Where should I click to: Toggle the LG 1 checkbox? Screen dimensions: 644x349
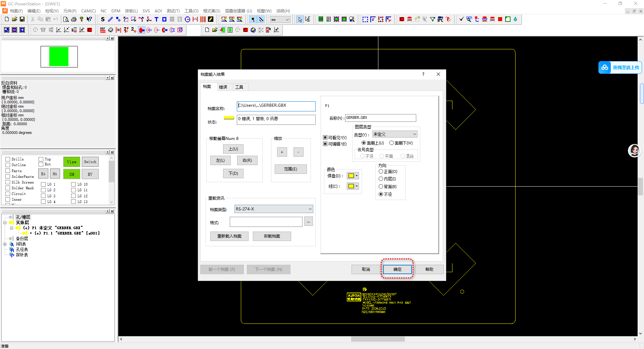click(x=43, y=184)
